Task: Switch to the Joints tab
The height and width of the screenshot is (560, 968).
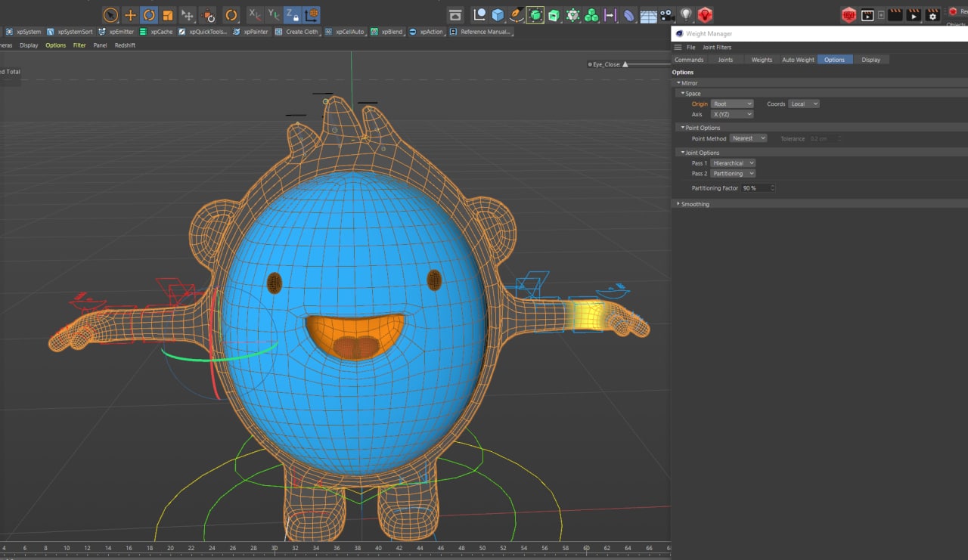Action: point(725,60)
